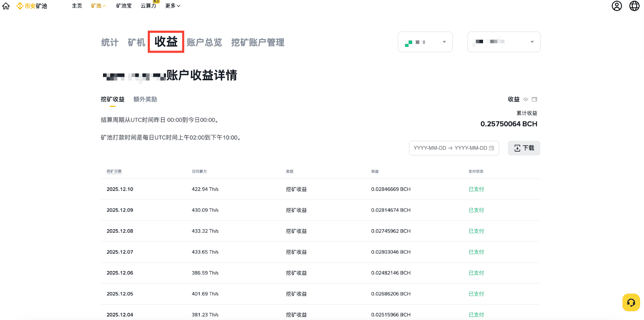Open the user account profile icon
644x320 pixels.
(x=617, y=6)
